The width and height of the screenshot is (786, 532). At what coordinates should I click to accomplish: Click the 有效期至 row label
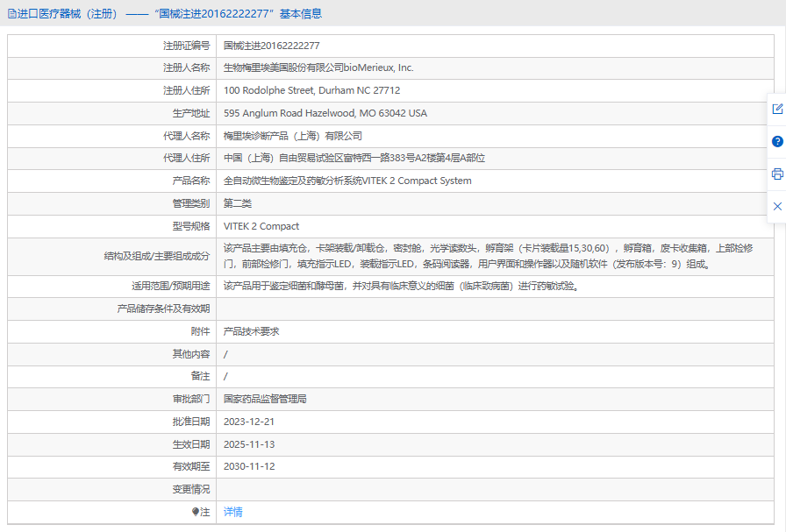(x=191, y=466)
